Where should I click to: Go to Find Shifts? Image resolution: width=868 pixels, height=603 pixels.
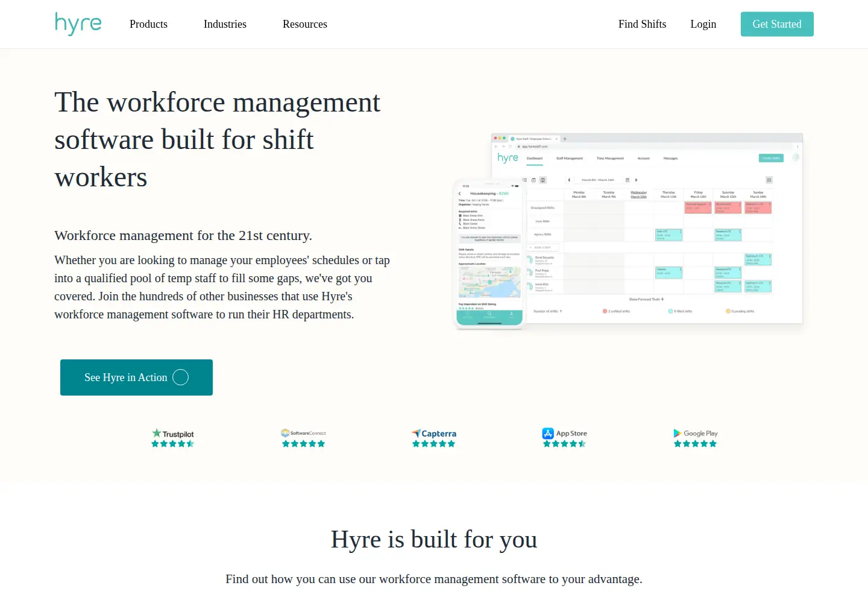pos(642,24)
